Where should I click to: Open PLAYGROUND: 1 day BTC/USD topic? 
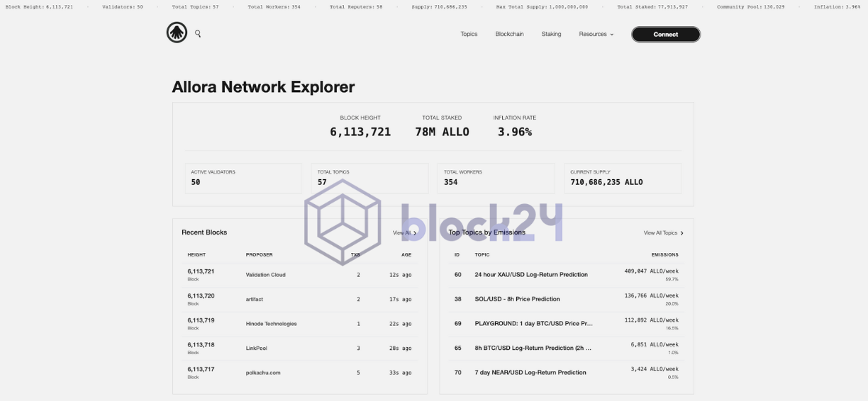(x=533, y=324)
